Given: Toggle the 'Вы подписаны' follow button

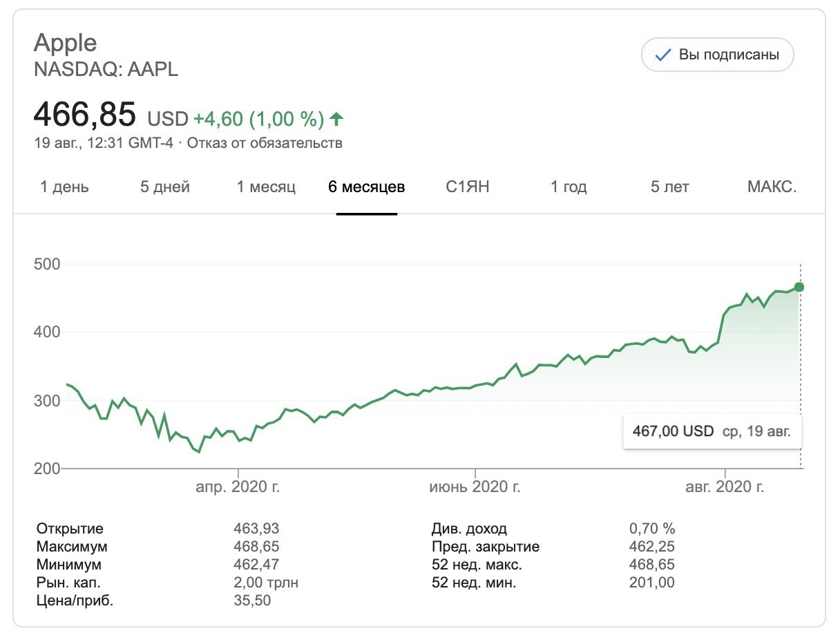Looking at the screenshot, I should (x=717, y=55).
